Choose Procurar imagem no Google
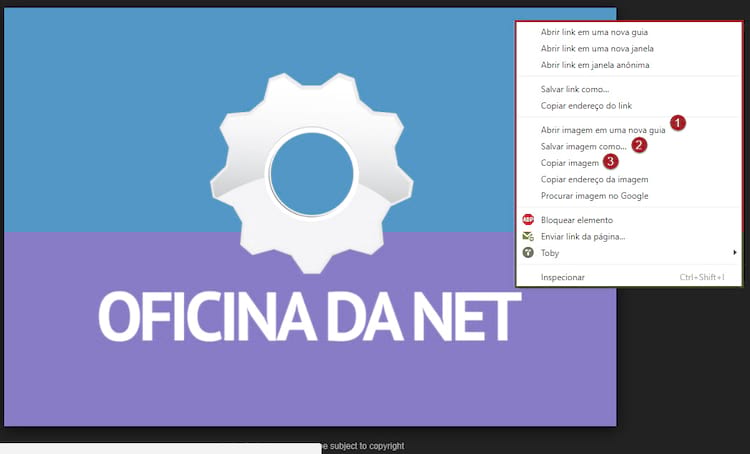Viewport: 750px width, 454px height. (594, 195)
